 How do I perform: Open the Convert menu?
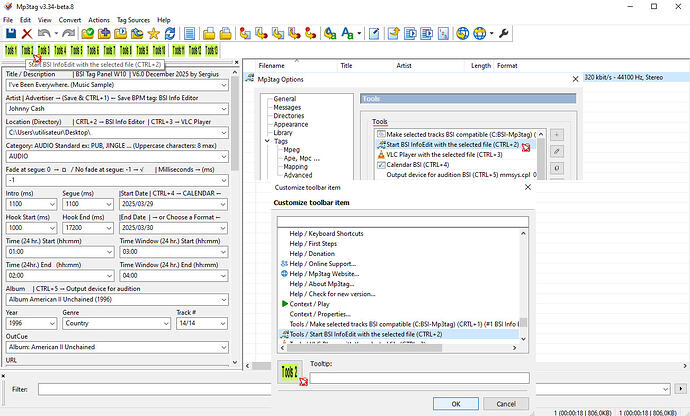70,20
